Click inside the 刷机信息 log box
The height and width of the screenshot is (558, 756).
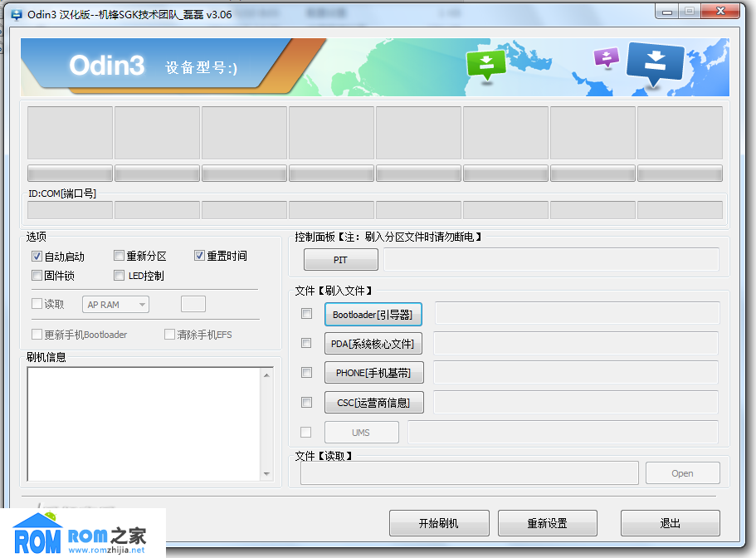144,424
